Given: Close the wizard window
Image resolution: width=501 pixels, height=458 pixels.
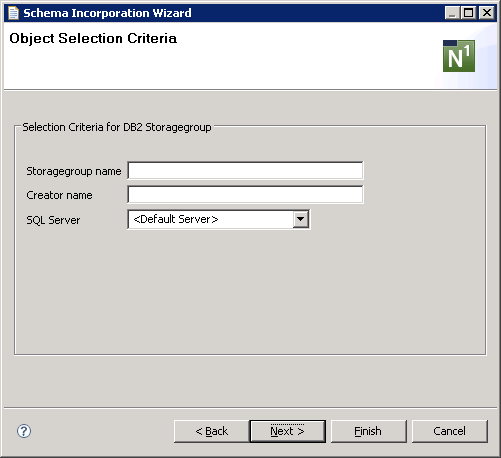Looking at the screenshot, I should click(x=486, y=13).
